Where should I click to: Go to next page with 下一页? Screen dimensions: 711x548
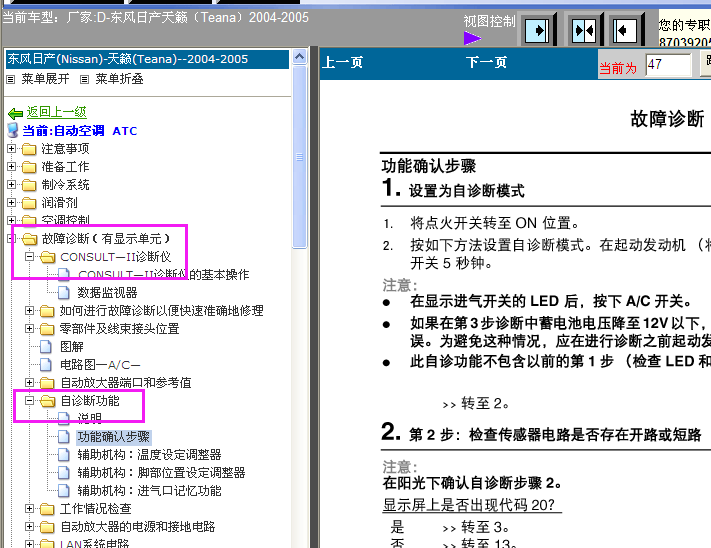click(486, 62)
